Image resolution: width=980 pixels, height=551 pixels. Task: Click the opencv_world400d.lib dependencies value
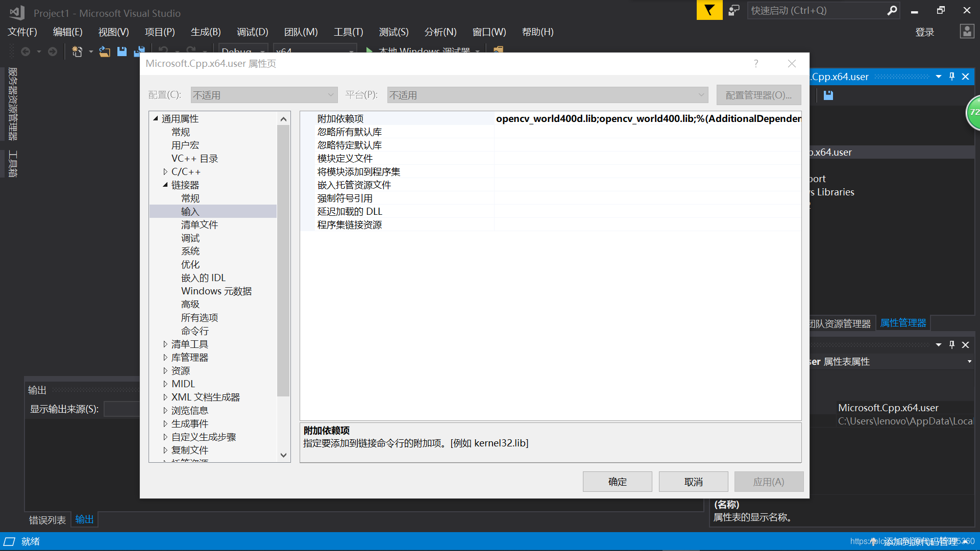coord(648,118)
